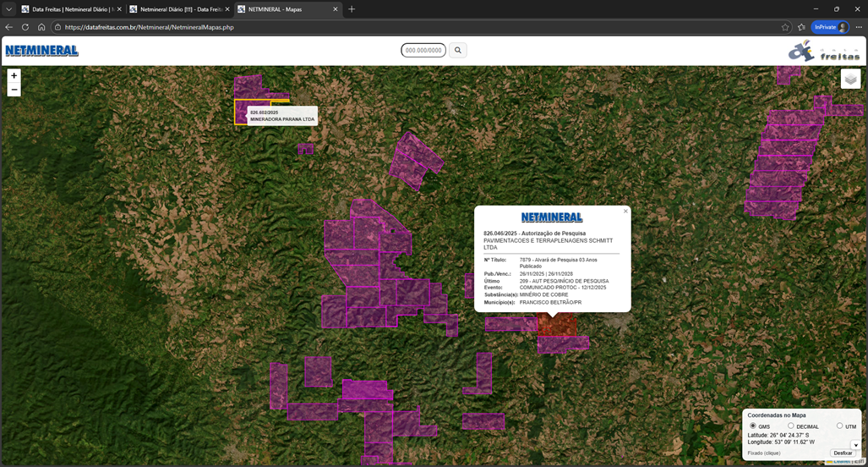
Task: Click the process search magnifier button
Action: click(x=458, y=51)
